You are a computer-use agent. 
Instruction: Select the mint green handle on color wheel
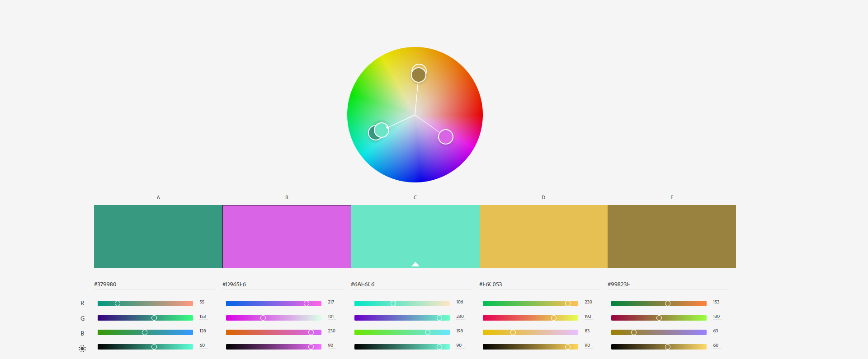382,130
